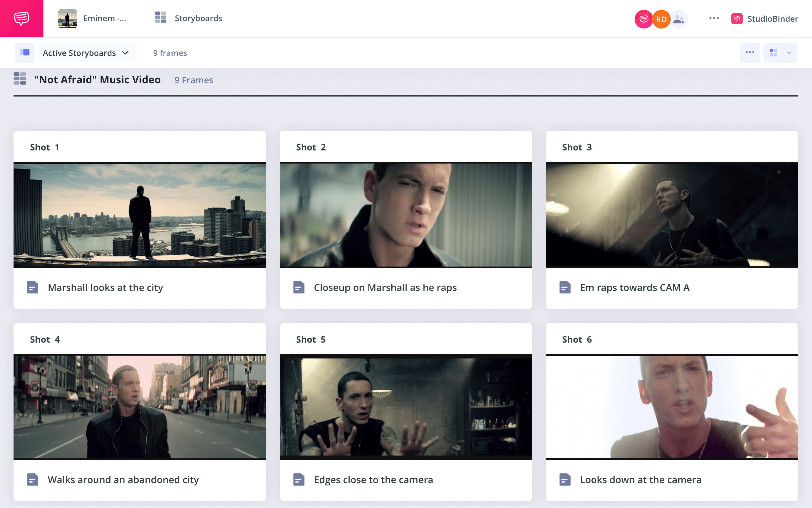
Task: Click the add collaborators people icon
Action: pos(679,19)
